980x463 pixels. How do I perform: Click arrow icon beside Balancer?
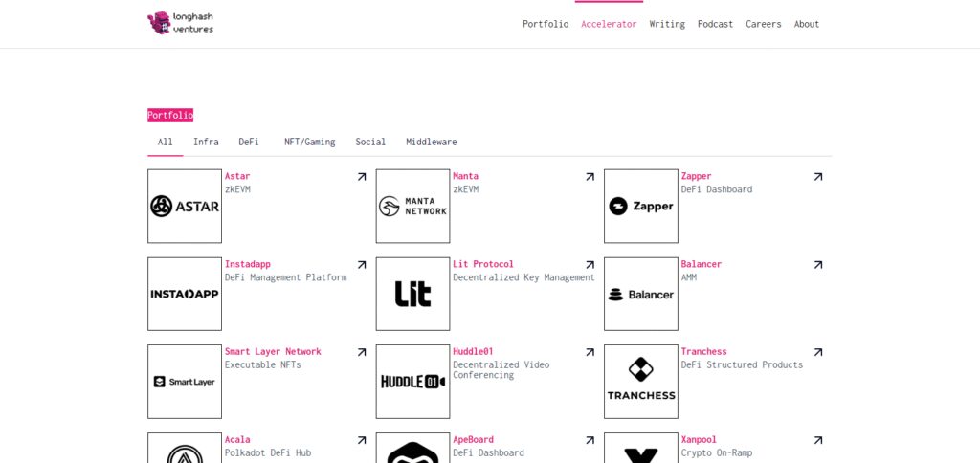(x=817, y=265)
